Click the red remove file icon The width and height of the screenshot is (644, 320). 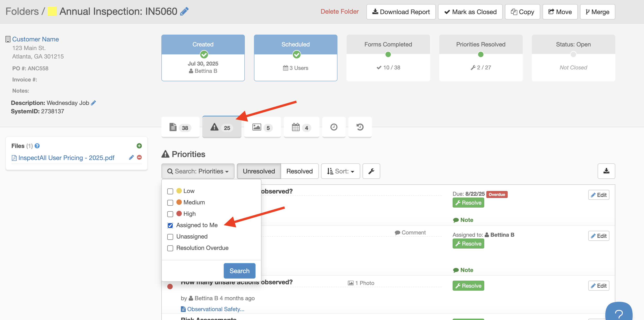tap(139, 157)
